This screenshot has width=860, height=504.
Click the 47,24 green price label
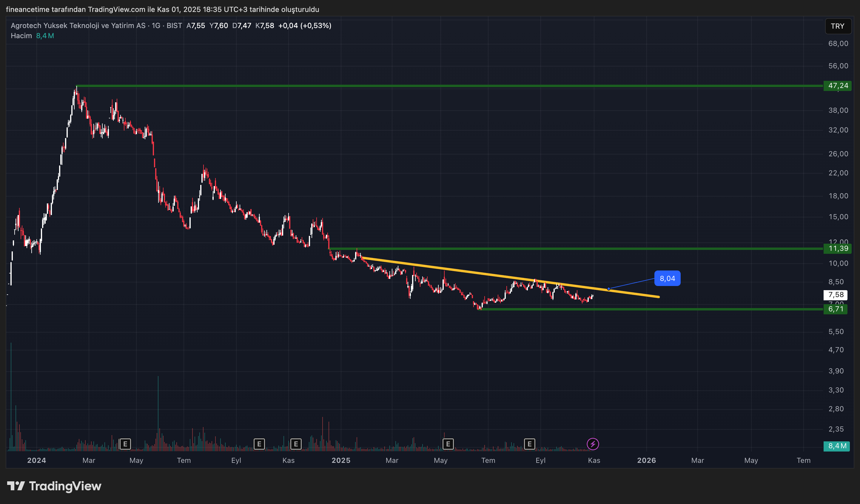[838, 86]
